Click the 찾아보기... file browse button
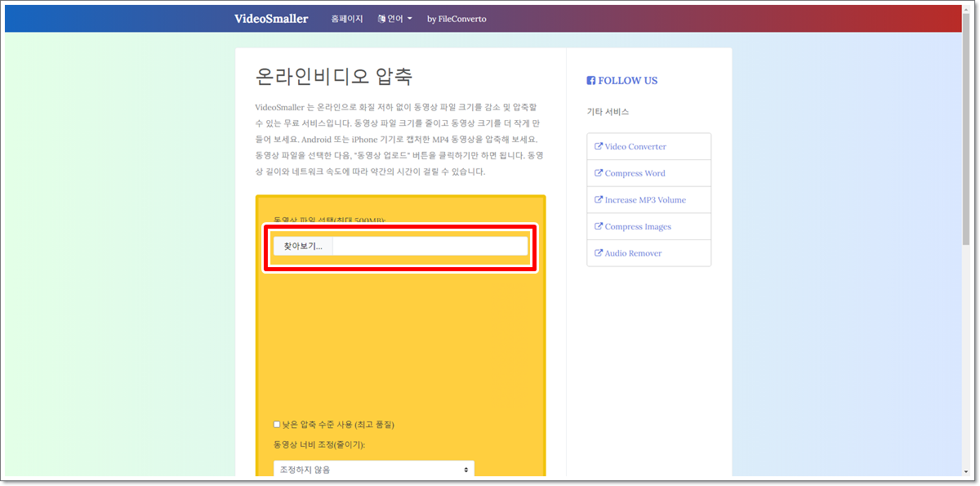The width and height of the screenshot is (980, 486). 303,246
